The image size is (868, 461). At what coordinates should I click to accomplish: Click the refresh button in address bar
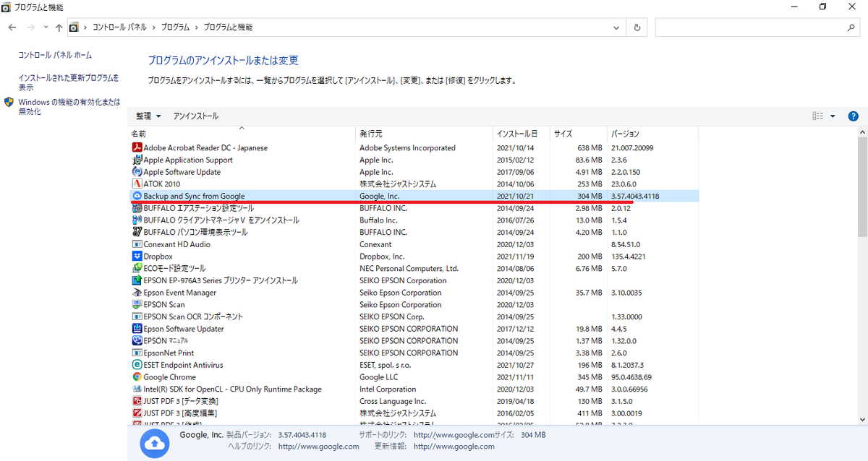point(637,27)
